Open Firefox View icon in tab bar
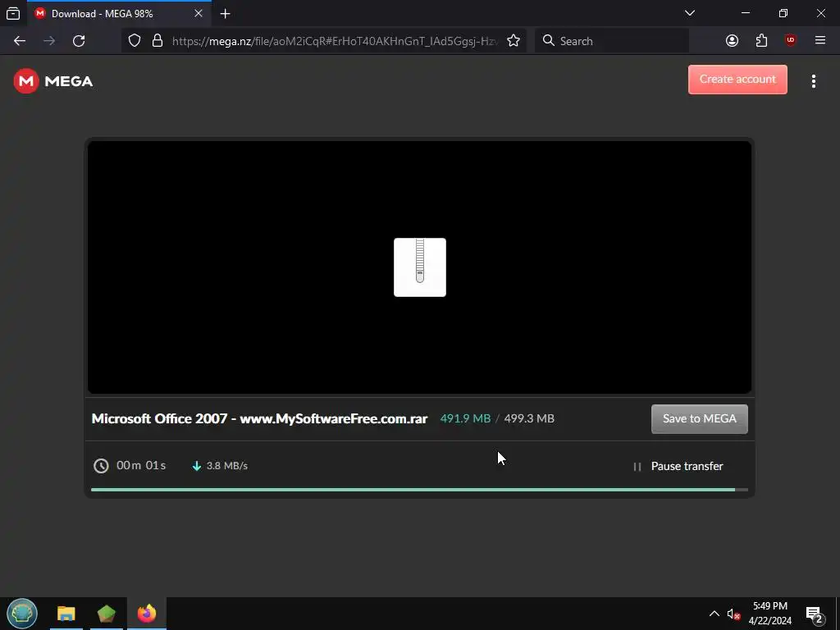The image size is (840, 630). 13,13
